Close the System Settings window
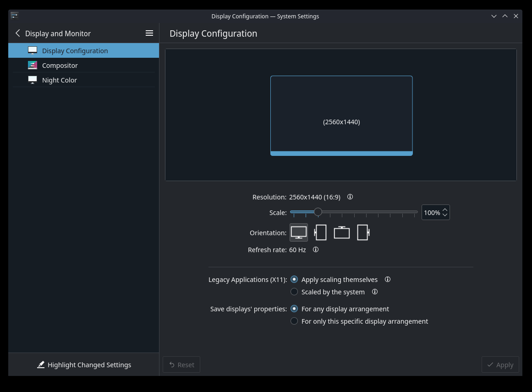Viewport: 532px width, 392px height. click(516, 16)
